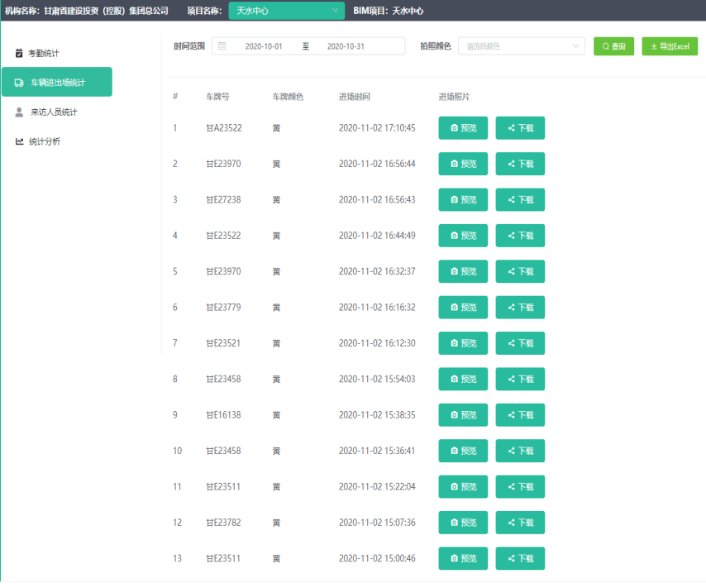Click the 车牌号 column header
This screenshot has height=588, width=706.
pos(217,97)
